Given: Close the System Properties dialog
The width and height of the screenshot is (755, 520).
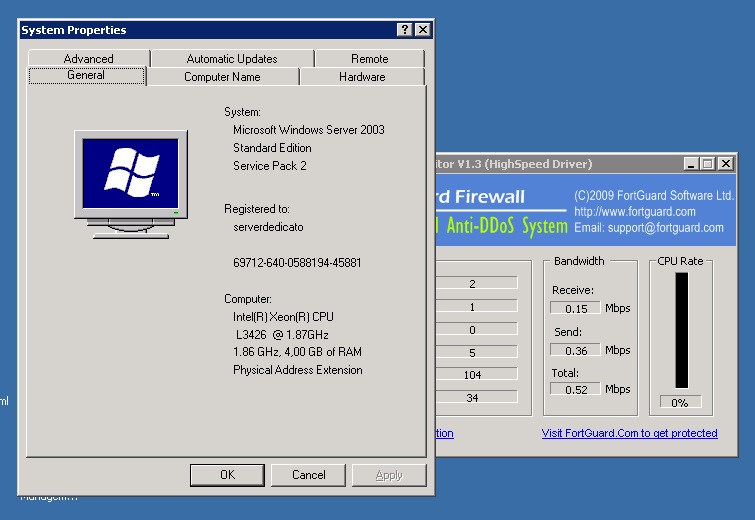Looking at the screenshot, I should click(422, 30).
